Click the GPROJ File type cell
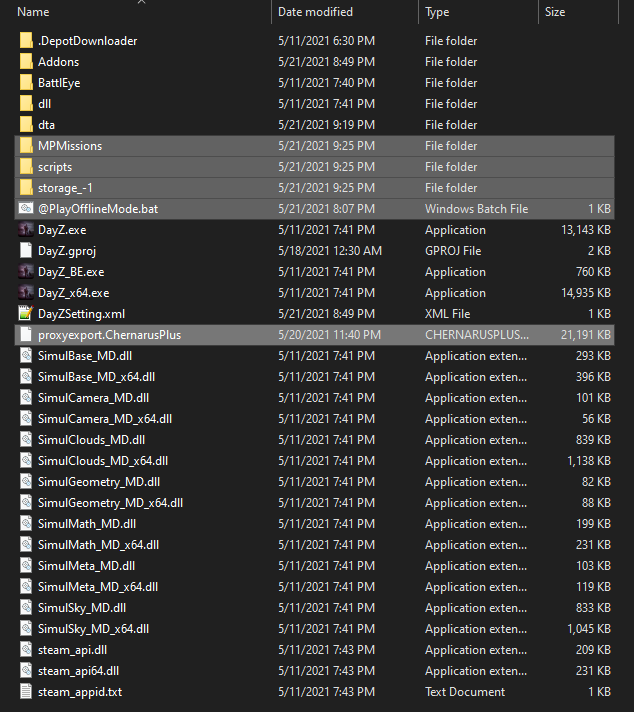Screen dimensions: 634x712 [453, 251]
